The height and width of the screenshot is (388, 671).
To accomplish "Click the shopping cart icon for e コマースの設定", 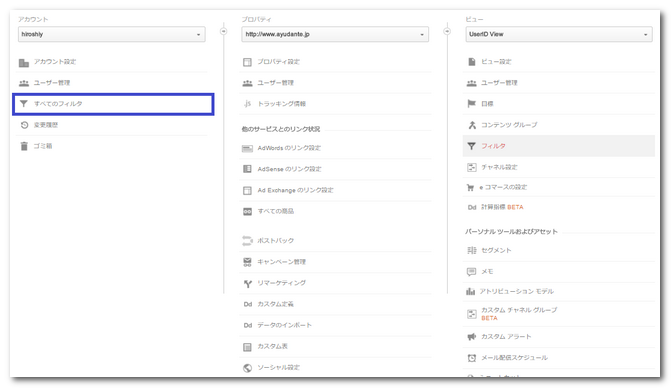I will pyautogui.click(x=470, y=187).
